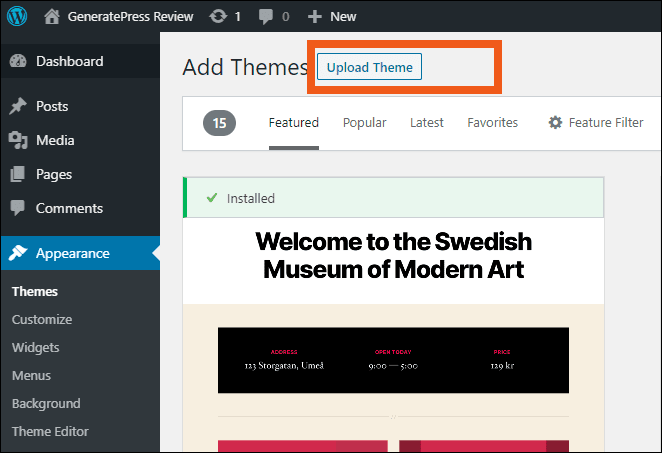The height and width of the screenshot is (453, 662).
Task: Open the Customize submenu link
Action: tap(42, 319)
